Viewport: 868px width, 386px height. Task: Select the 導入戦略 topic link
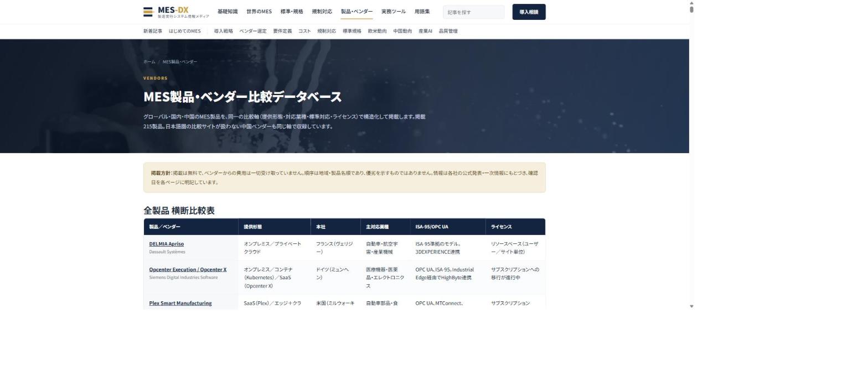[224, 31]
